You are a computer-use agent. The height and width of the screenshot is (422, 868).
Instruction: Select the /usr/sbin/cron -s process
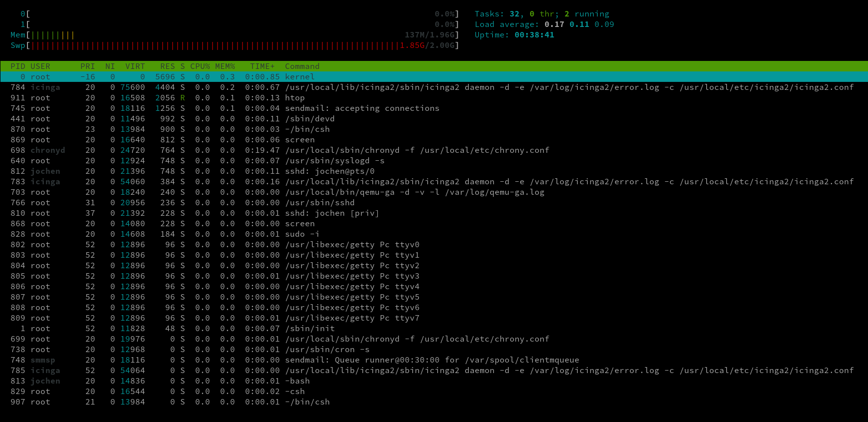click(327, 350)
